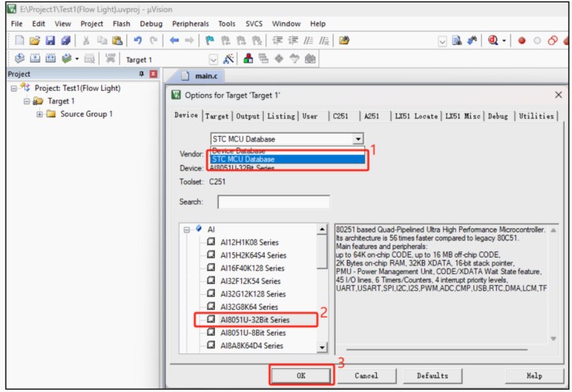Click into the Search input field

pyautogui.click(x=273, y=202)
